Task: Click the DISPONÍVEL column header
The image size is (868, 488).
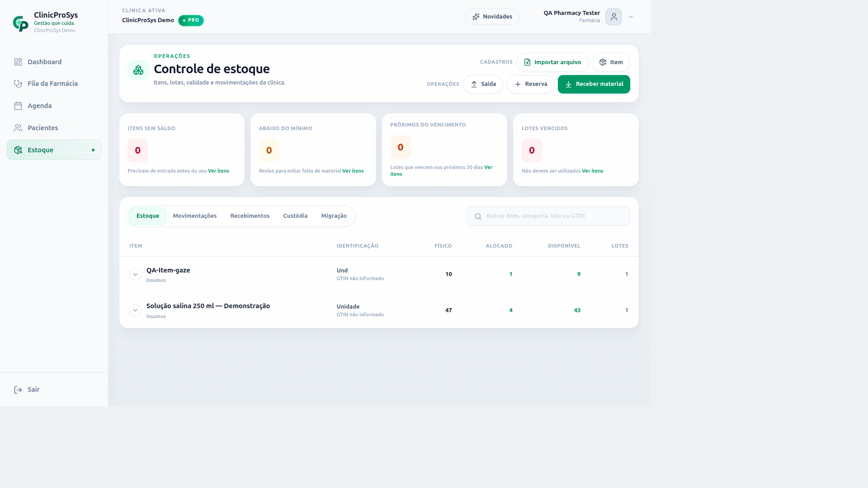Action: pos(564,246)
